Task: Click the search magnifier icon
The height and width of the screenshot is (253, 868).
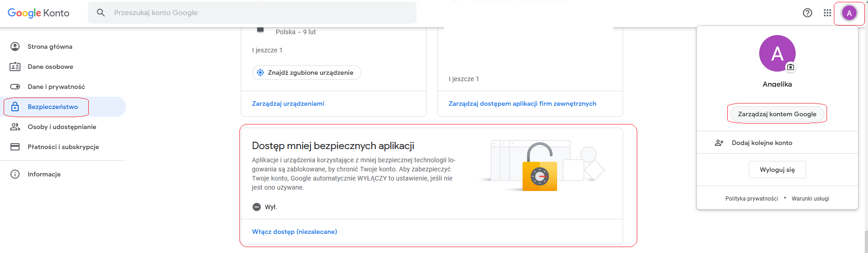Action: click(101, 13)
